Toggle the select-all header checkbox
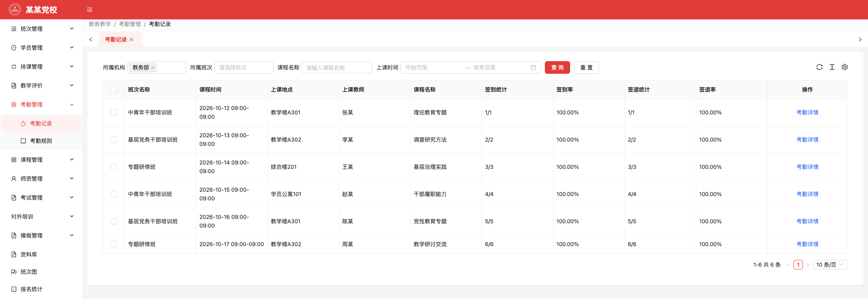 click(x=114, y=90)
